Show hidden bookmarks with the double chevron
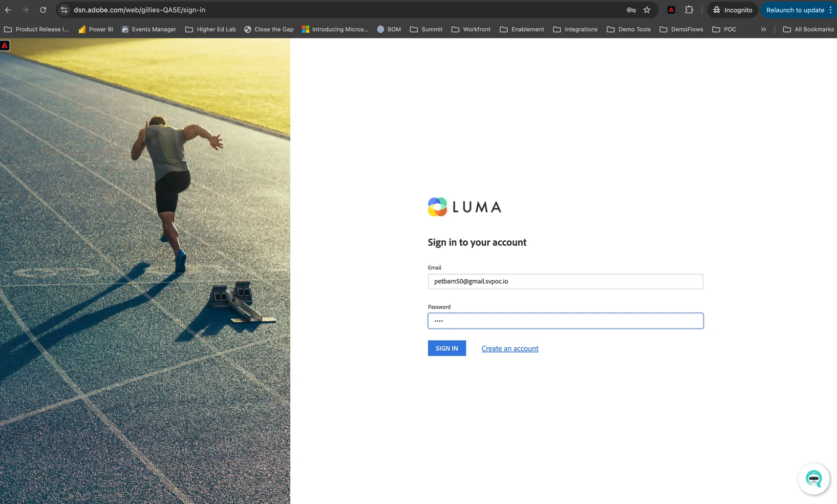Screen dimensions: 837x504 click(763, 29)
